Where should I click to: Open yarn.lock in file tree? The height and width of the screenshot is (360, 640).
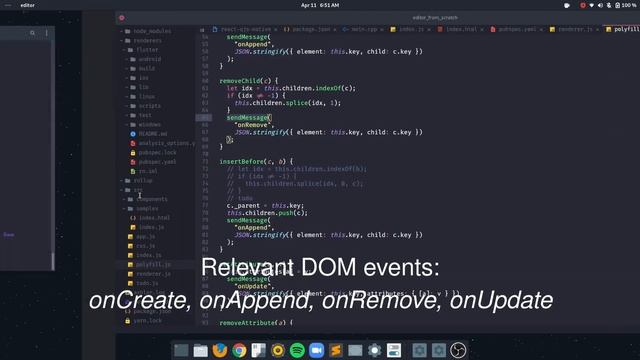point(147,321)
